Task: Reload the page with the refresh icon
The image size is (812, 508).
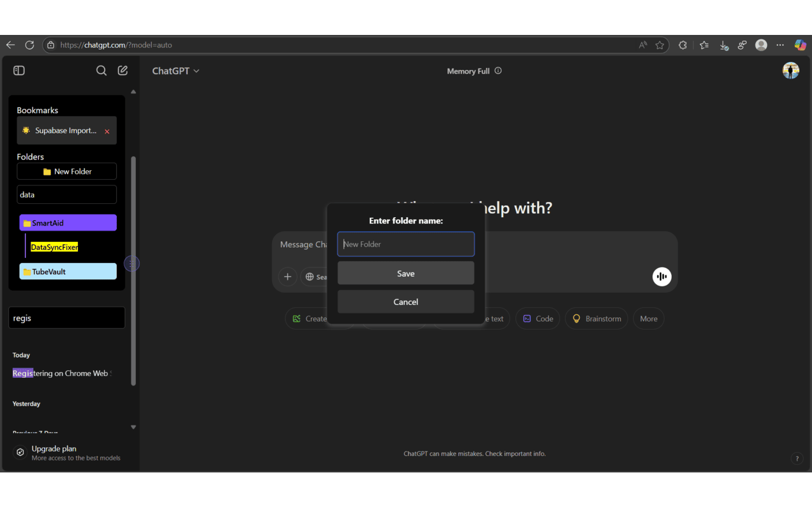Action: [x=29, y=45]
